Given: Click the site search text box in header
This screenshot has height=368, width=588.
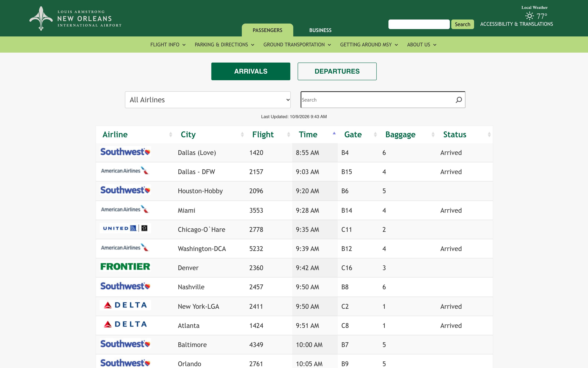Looking at the screenshot, I should (419, 24).
